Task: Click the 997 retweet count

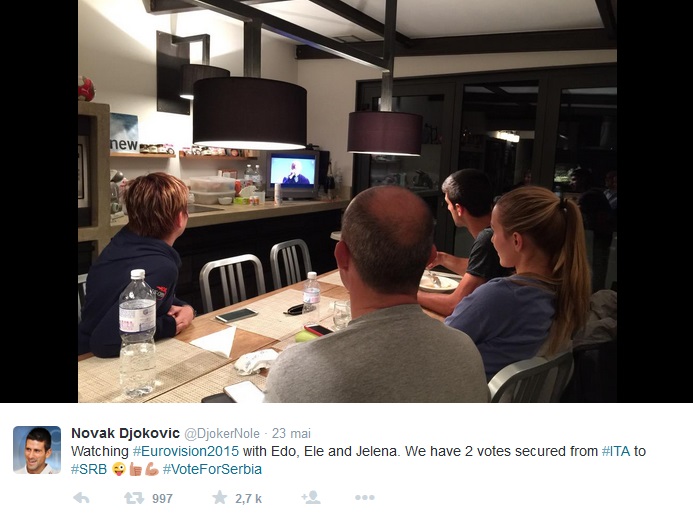Action: coord(162,499)
